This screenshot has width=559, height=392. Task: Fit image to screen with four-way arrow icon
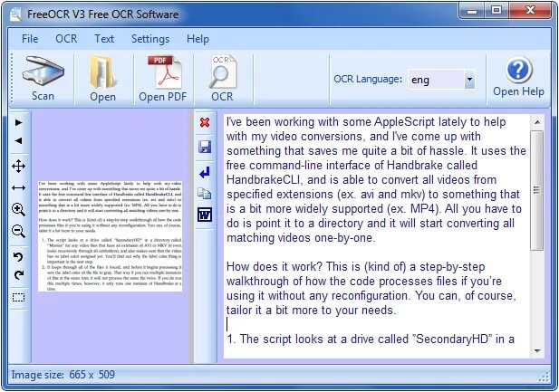(x=18, y=166)
